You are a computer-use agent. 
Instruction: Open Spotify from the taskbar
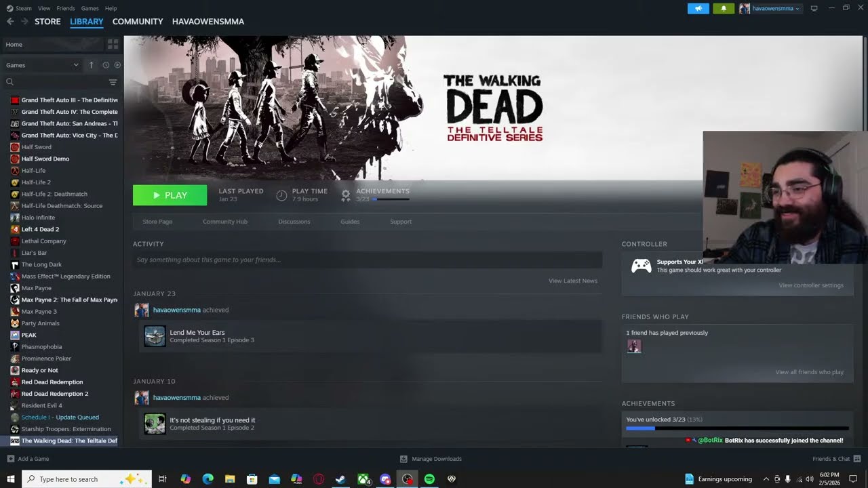pyautogui.click(x=429, y=479)
